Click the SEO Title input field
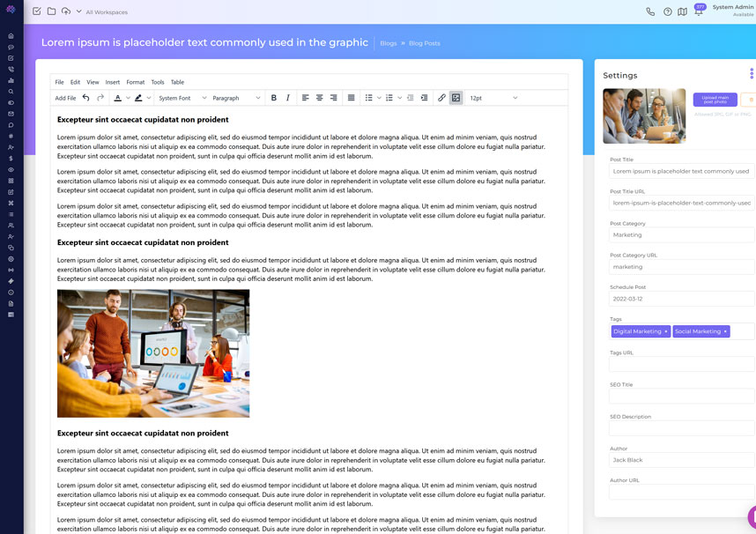The image size is (756, 534). click(x=681, y=397)
